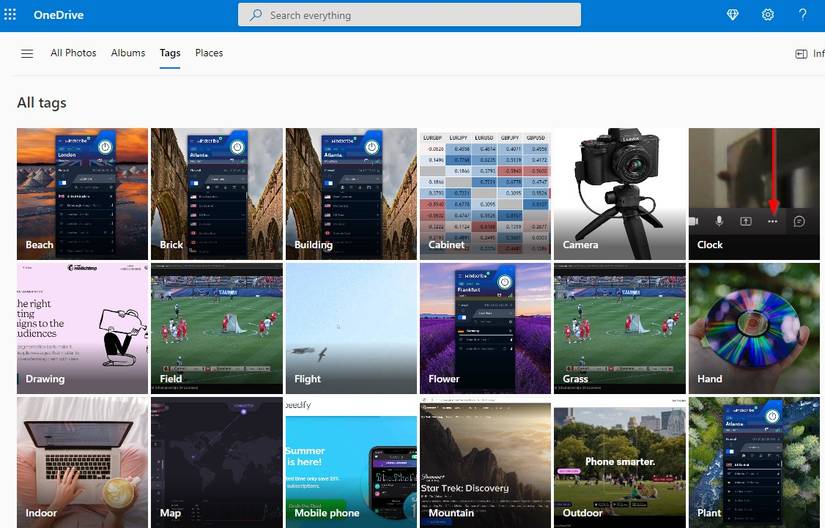Image resolution: width=825 pixels, height=528 pixels.
Task: Open the Hand tag thumbnail
Action: tap(754, 328)
